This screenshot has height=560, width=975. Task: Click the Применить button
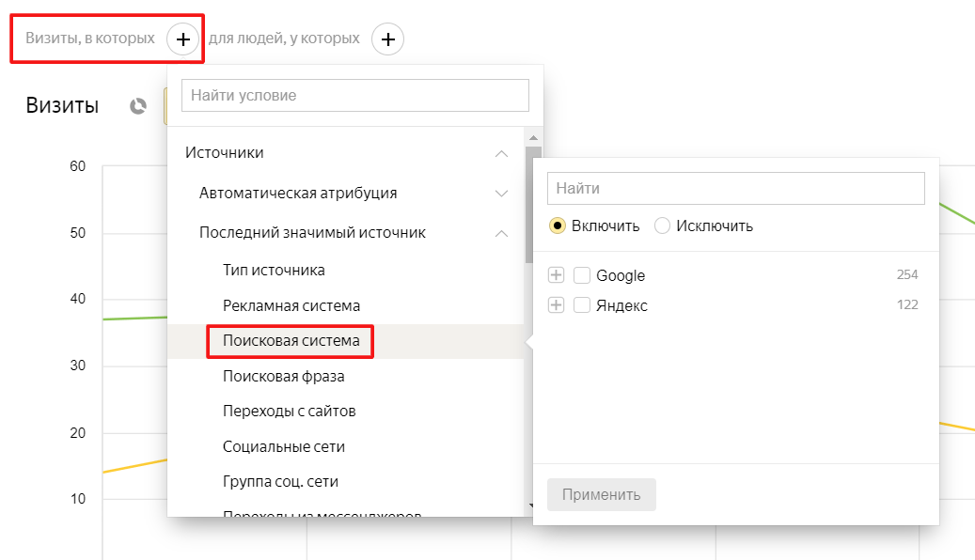coord(602,495)
